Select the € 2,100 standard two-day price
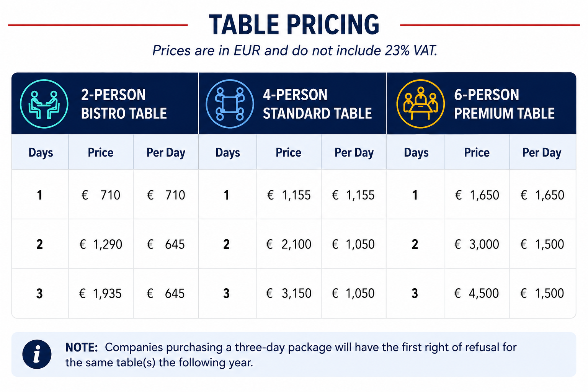The width and height of the screenshot is (588, 392). [x=289, y=244]
